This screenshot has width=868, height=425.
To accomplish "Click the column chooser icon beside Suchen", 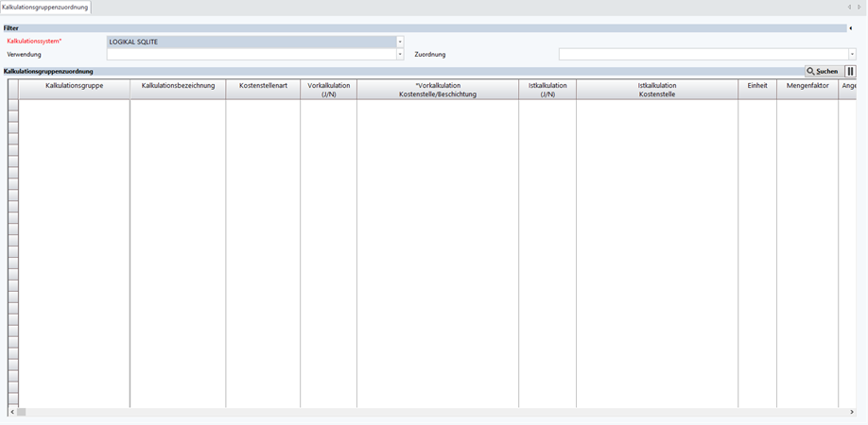I will pyautogui.click(x=850, y=71).
